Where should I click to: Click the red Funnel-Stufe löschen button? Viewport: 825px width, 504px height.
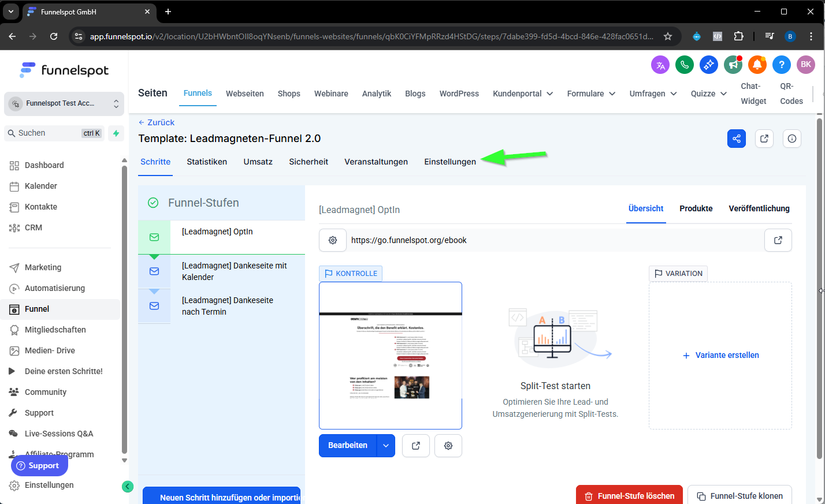coord(629,495)
